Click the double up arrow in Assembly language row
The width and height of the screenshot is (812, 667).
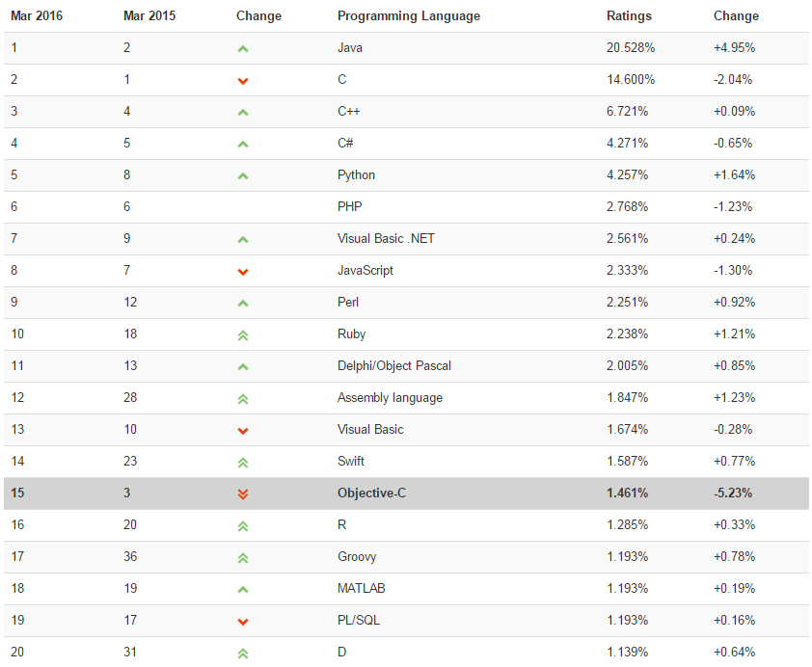pos(243,398)
